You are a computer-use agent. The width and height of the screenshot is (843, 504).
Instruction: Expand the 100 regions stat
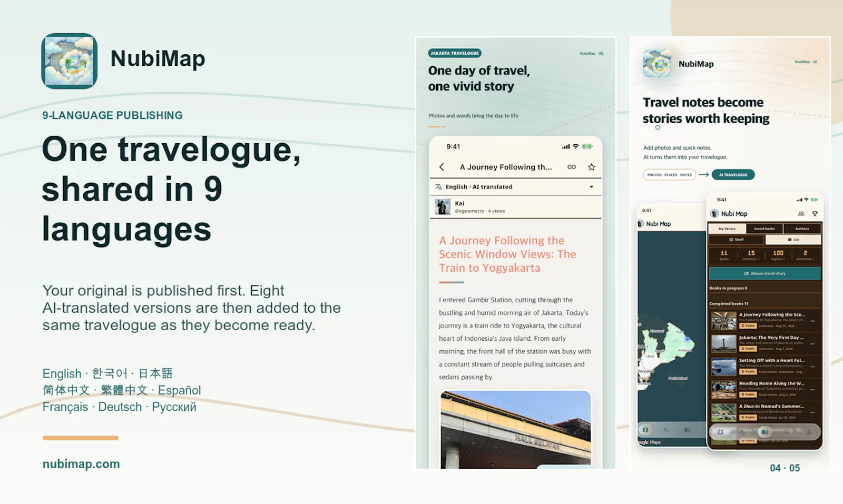click(x=778, y=255)
